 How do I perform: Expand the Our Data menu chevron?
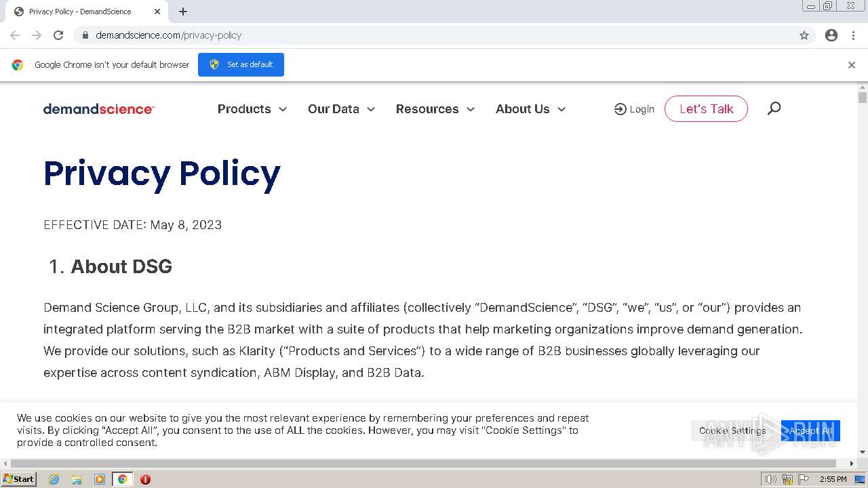click(x=371, y=109)
